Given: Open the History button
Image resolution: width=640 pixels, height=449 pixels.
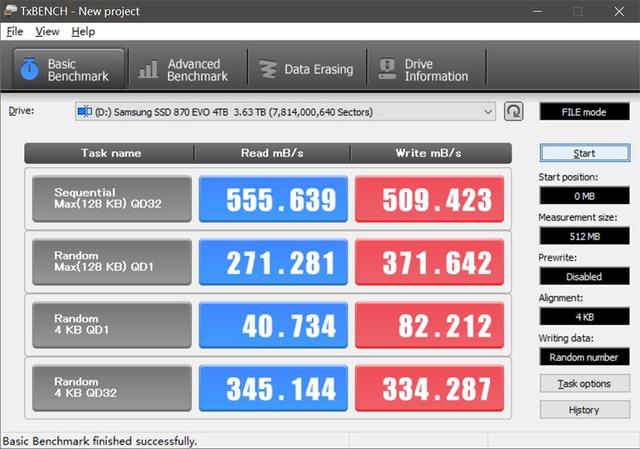Looking at the screenshot, I should tap(585, 410).
